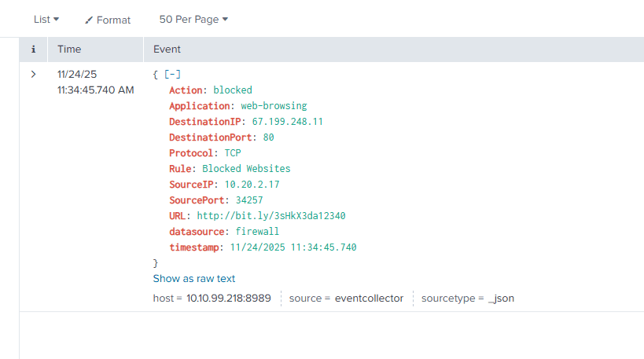Image resolution: width=644 pixels, height=359 pixels.
Task: Click the Format pencil button
Action: click(x=108, y=20)
